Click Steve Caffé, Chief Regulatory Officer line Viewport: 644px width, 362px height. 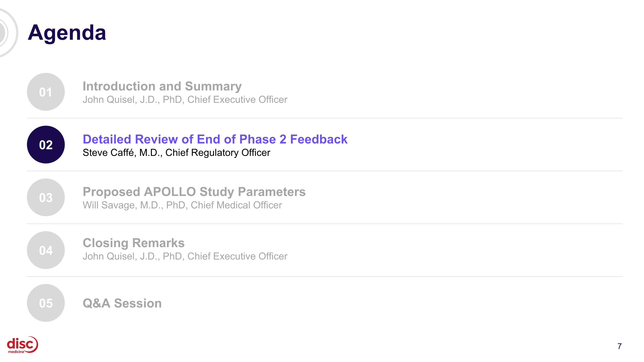click(x=176, y=153)
